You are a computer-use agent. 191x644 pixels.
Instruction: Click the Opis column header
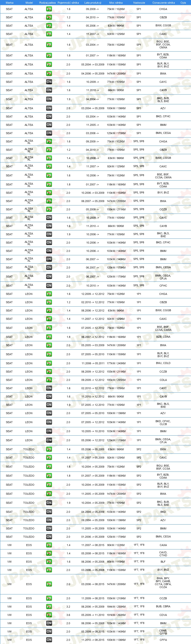183,3
